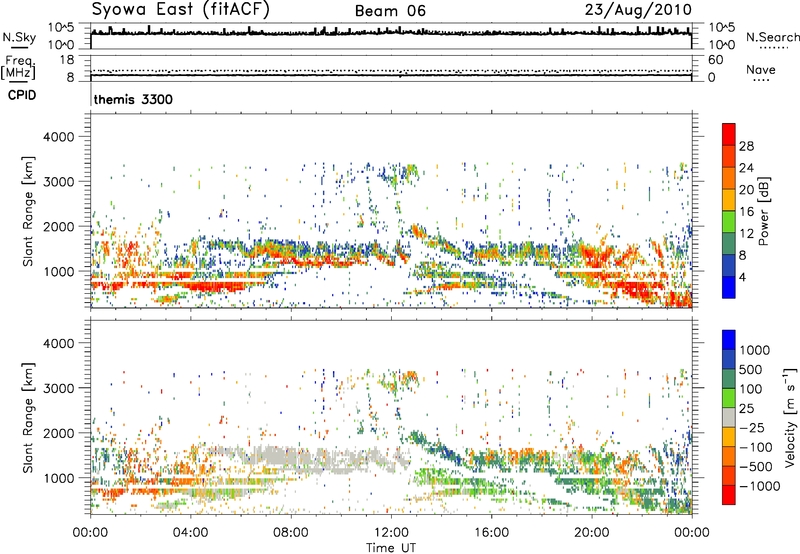Click the power panel 'Slant Range [km]' label
This screenshot has height=554, width=800.
[x=28, y=211]
